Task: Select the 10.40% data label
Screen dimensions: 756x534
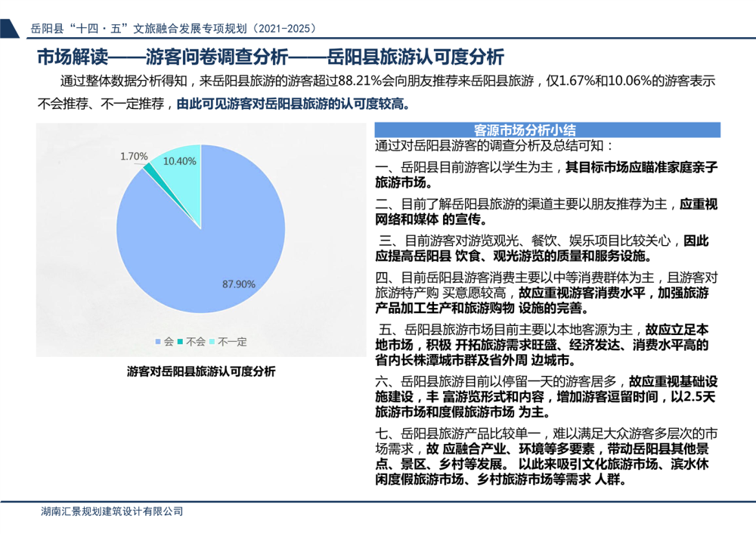Action: (180, 161)
